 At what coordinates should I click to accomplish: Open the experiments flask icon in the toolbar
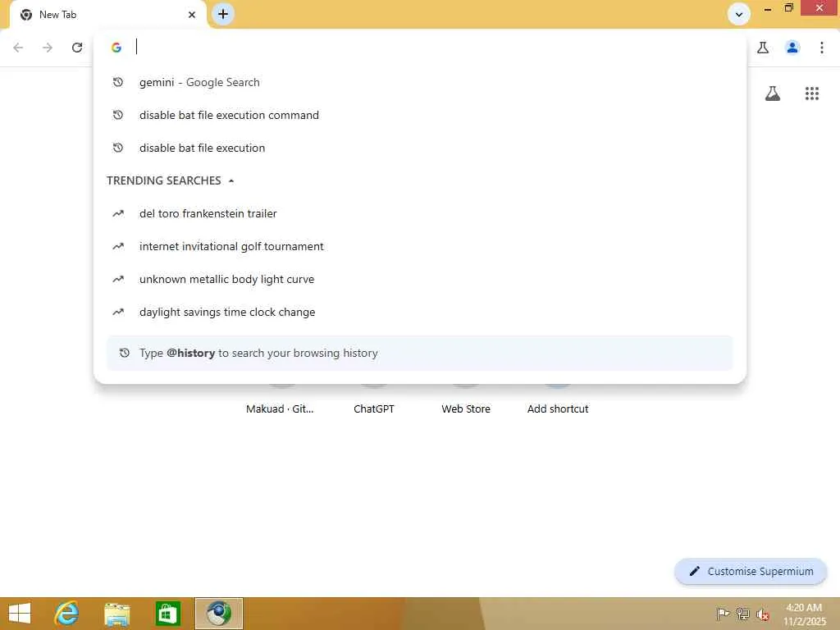[x=763, y=48]
